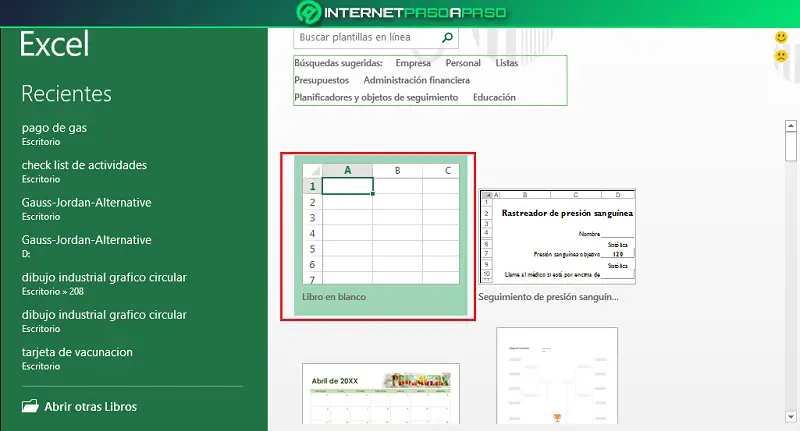Open Administración financiera suggested search
The image size is (800, 431).
416,80
